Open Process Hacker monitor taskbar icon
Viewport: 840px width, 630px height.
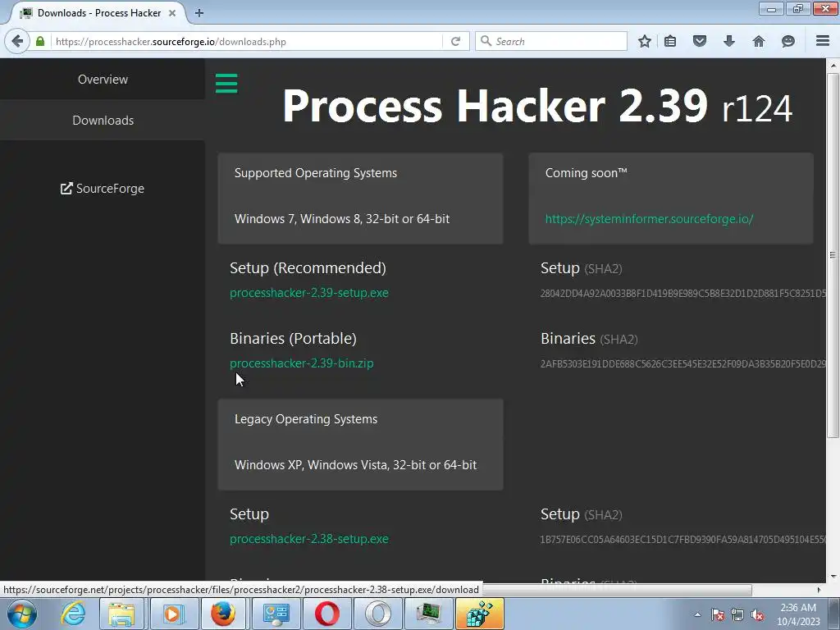(428, 614)
